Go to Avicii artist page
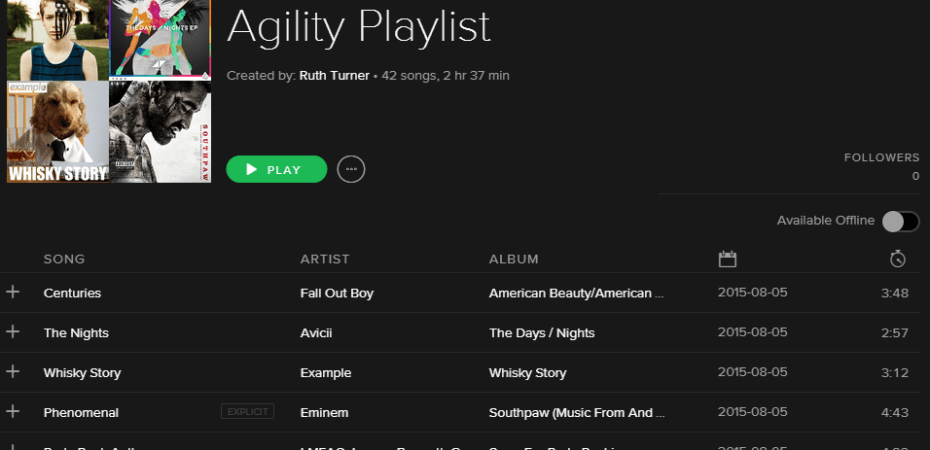930x450 pixels. pyautogui.click(x=316, y=333)
